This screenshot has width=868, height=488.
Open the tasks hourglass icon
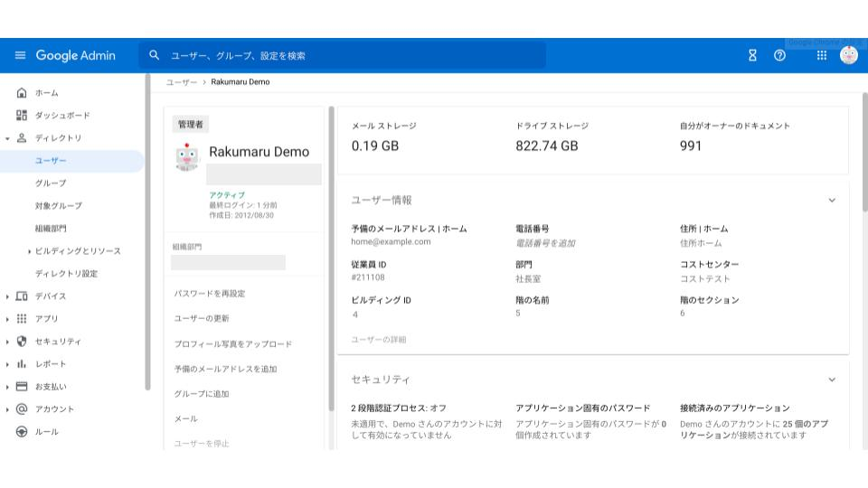[x=752, y=55]
